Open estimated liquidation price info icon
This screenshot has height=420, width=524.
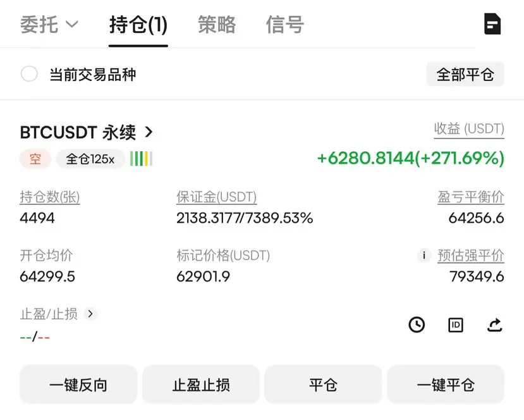[424, 256]
